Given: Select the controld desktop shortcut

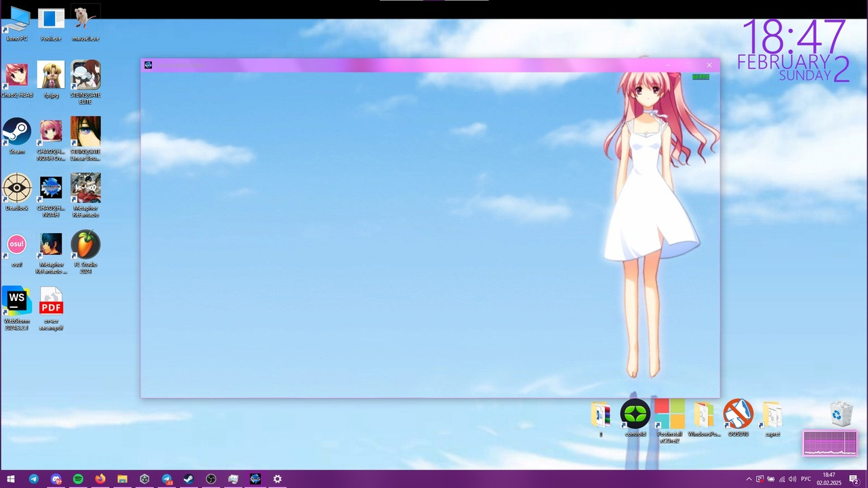Looking at the screenshot, I should [635, 415].
